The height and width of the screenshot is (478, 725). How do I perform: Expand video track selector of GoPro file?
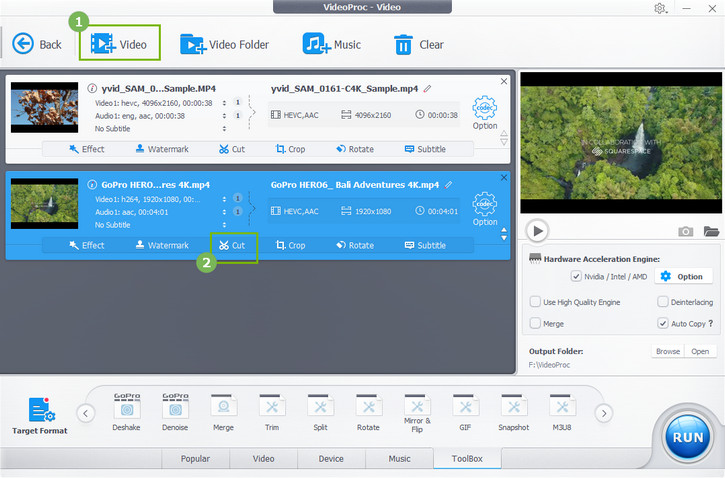(224, 199)
